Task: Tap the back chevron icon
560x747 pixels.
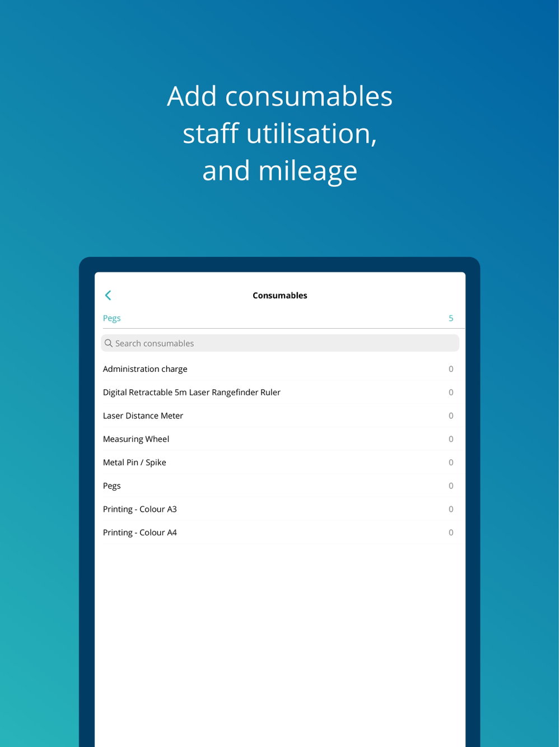Action: pyautogui.click(x=108, y=295)
